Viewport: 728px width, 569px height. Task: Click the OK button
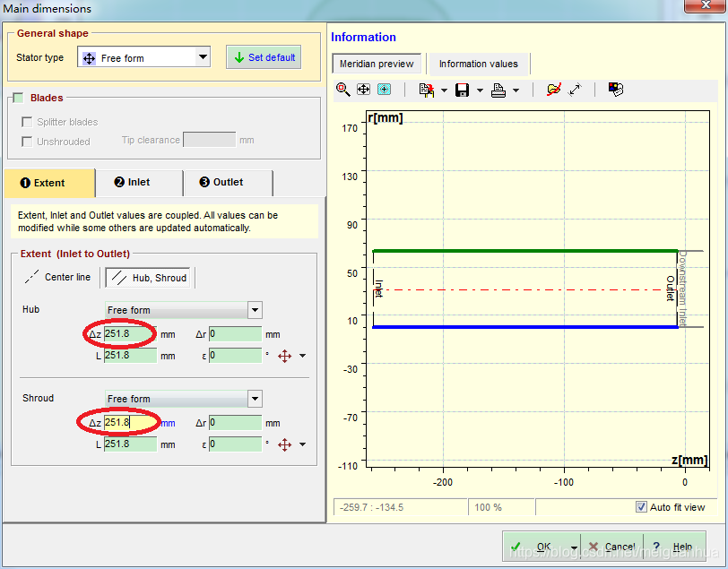coord(537,547)
